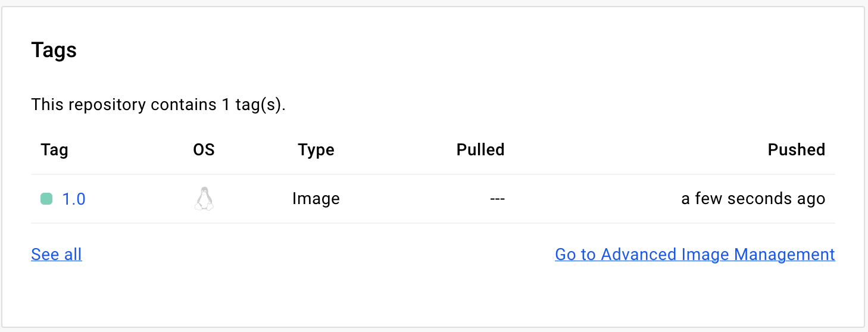Click the Linux penguin OS icon
868x332 pixels.
pos(204,199)
